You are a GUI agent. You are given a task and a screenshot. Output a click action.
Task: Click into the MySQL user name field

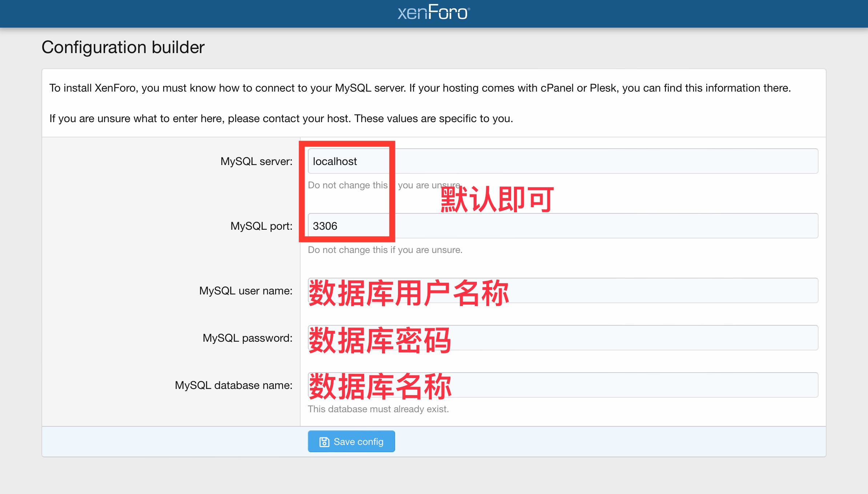click(563, 290)
